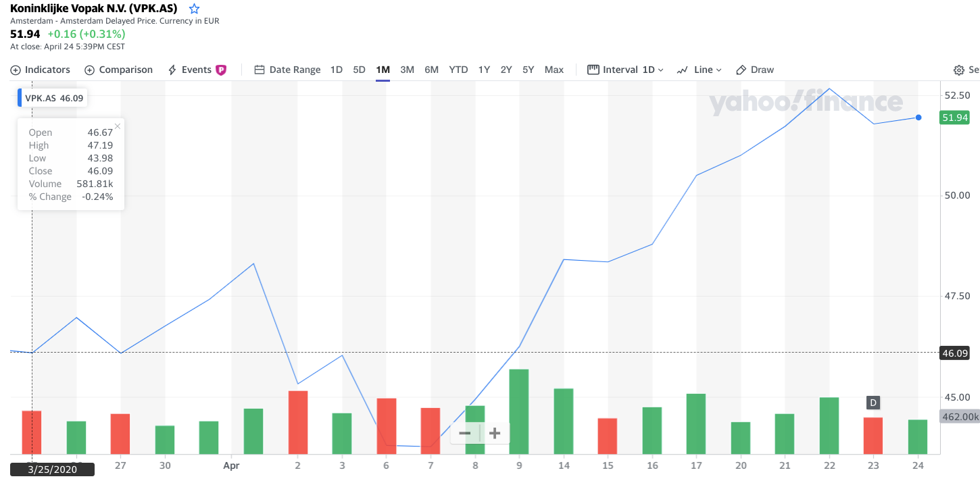The width and height of the screenshot is (980, 483).
Task: Click the Open 46.67 value in tooltip
Action: [x=100, y=132]
